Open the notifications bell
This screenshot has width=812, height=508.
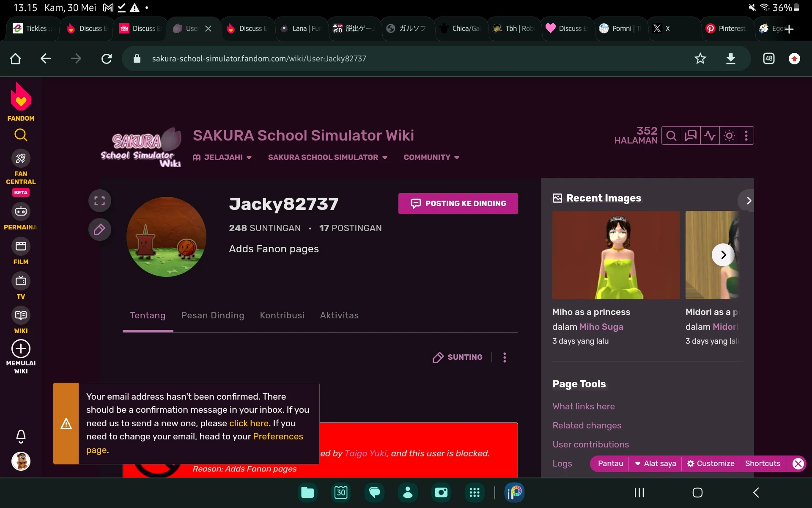21,436
